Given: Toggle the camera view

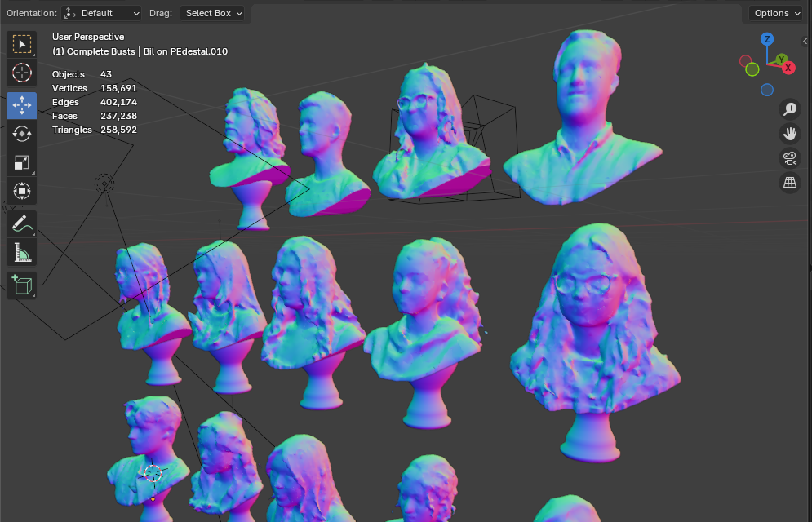Looking at the screenshot, I should pos(789,158).
